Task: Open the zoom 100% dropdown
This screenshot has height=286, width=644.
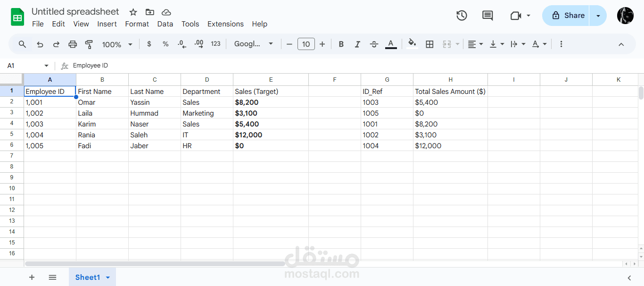Action: tap(117, 44)
